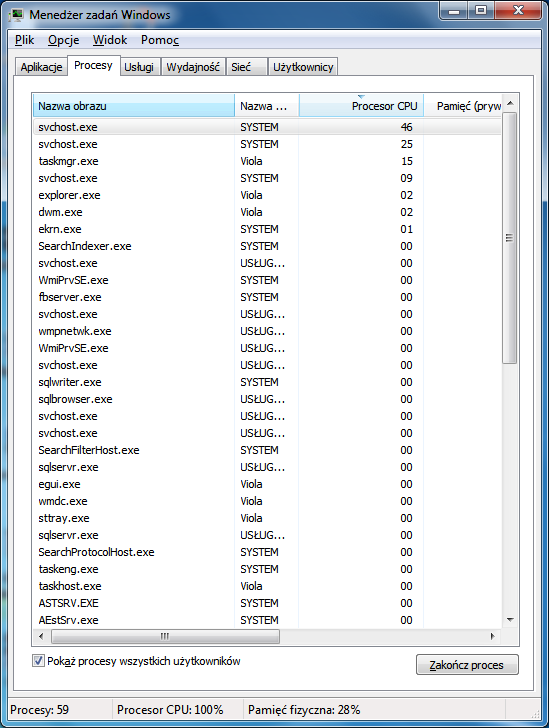The width and height of the screenshot is (549, 728).
Task: Select the taskmgr.exe process row
Action: (x=267, y=161)
